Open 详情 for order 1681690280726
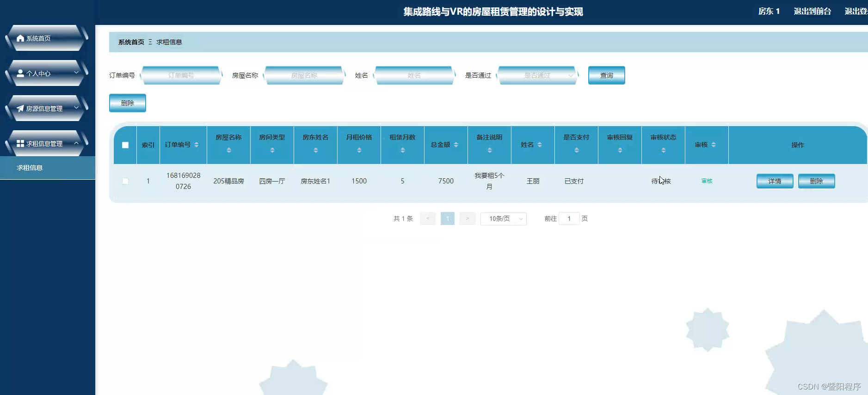Image resolution: width=868 pixels, height=395 pixels. 775,181
